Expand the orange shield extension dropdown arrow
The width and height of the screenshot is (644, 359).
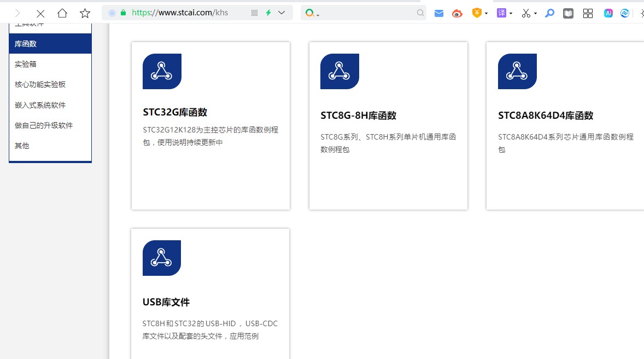coord(487,14)
